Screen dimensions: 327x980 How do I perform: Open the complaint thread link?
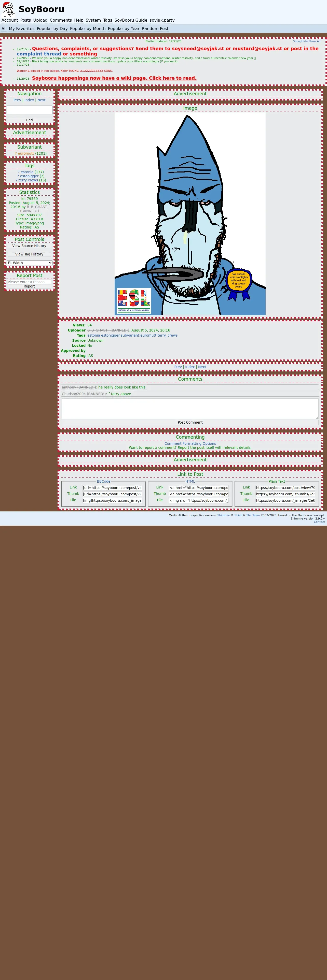(x=39, y=54)
